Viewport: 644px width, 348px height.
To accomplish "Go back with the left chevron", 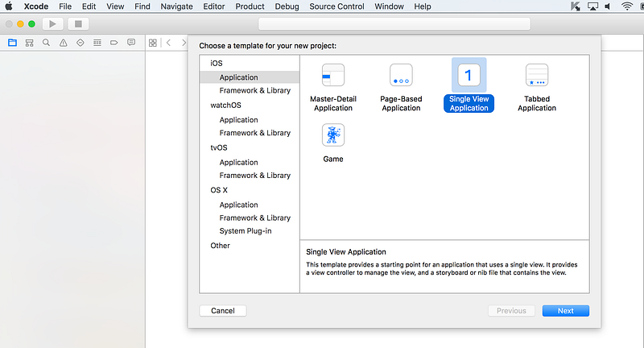I will point(168,43).
